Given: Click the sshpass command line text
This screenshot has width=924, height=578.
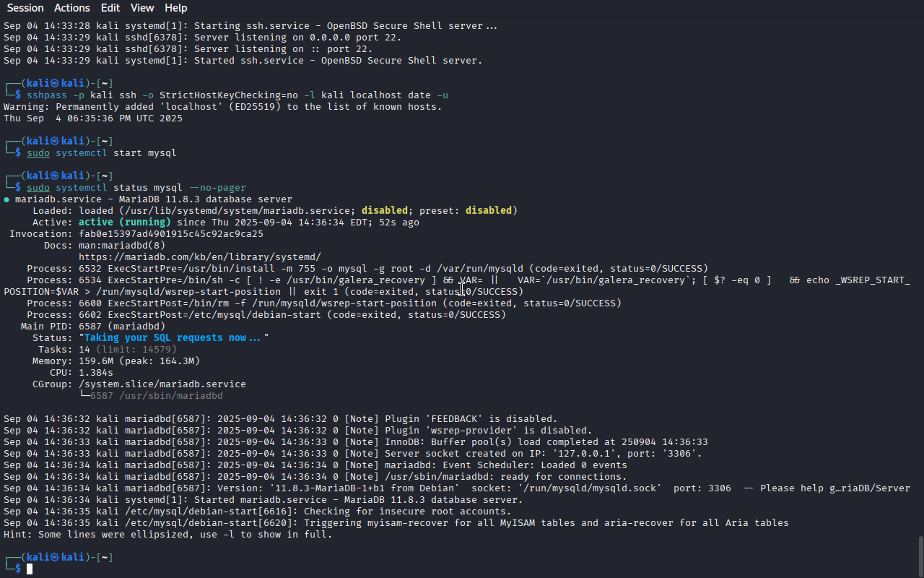Looking at the screenshot, I should pyautogui.click(x=237, y=95).
